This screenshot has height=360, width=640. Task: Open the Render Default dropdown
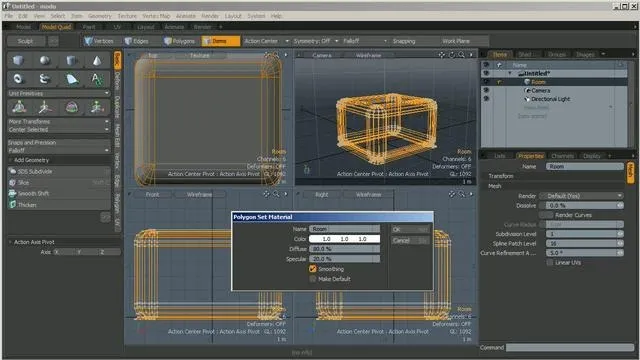[582, 196]
